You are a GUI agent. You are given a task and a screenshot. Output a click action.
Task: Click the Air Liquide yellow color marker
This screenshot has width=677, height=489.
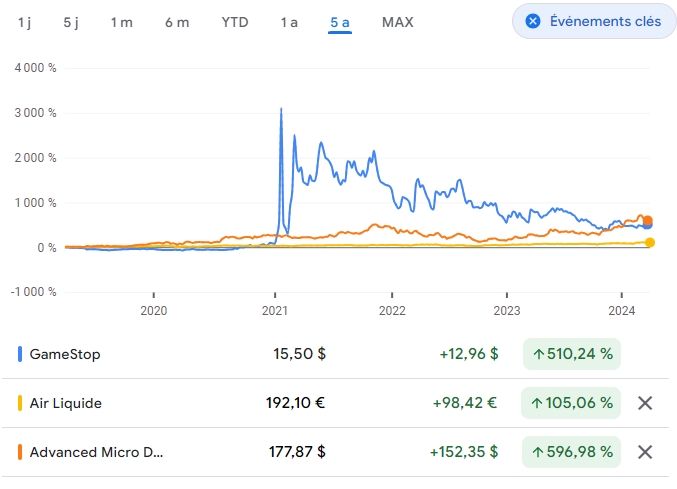pos(20,403)
